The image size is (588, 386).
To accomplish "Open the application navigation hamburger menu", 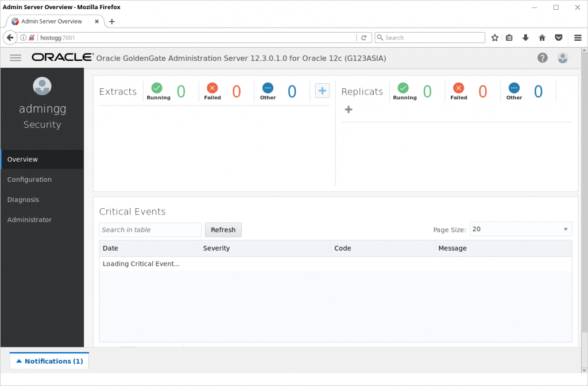I will pos(15,57).
